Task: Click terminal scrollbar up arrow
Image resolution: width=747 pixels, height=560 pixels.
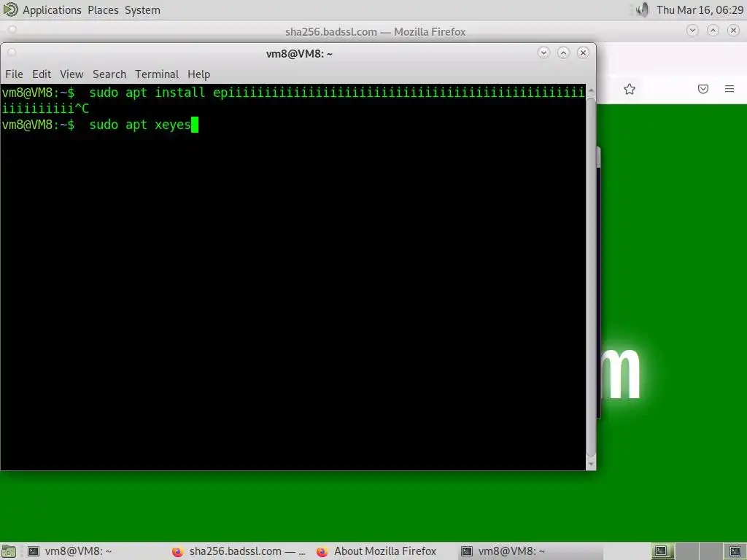Action: (591, 90)
